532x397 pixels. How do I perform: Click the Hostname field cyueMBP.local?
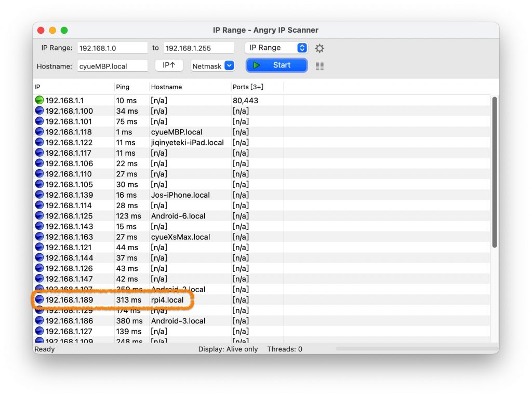coord(112,66)
